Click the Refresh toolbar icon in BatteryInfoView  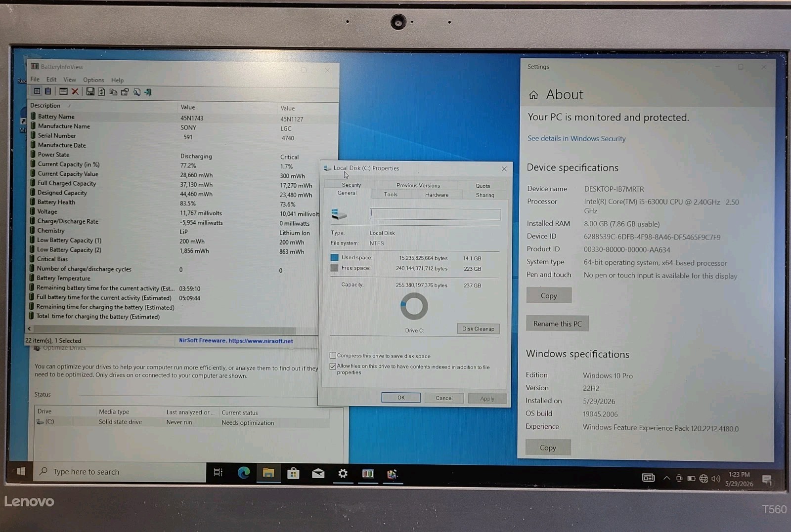[101, 92]
